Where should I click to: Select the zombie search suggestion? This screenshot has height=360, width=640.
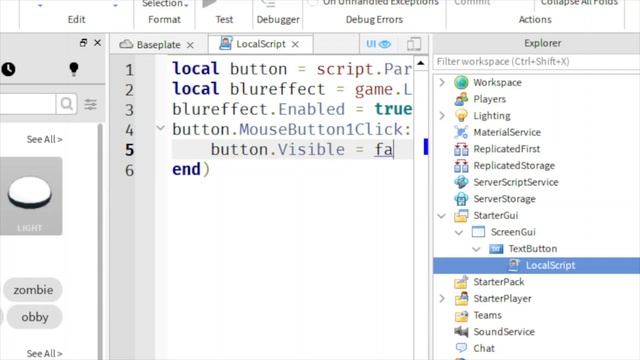33,290
